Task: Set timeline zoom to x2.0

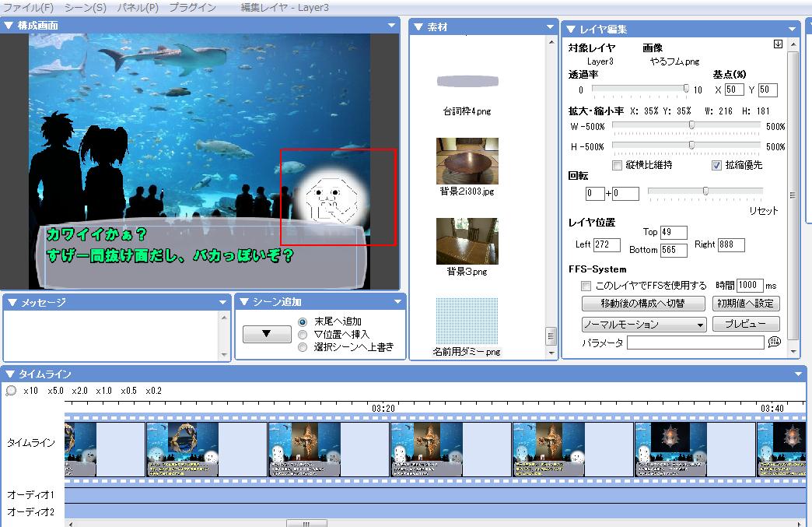Action: tap(80, 391)
